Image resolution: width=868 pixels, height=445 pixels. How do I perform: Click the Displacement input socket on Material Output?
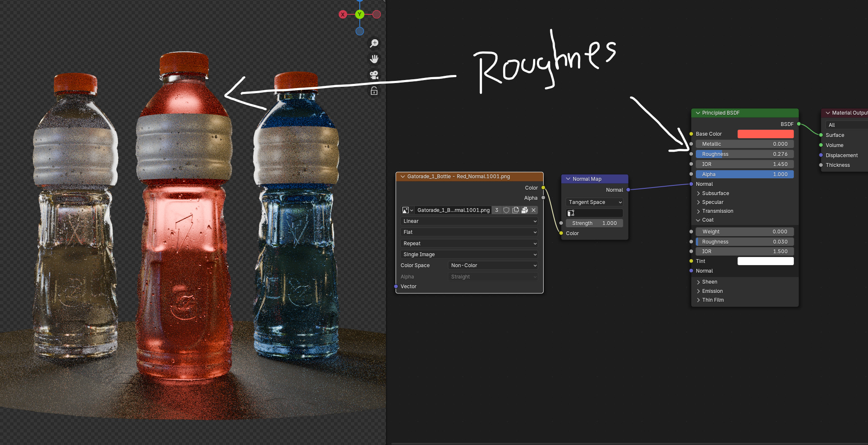click(821, 155)
